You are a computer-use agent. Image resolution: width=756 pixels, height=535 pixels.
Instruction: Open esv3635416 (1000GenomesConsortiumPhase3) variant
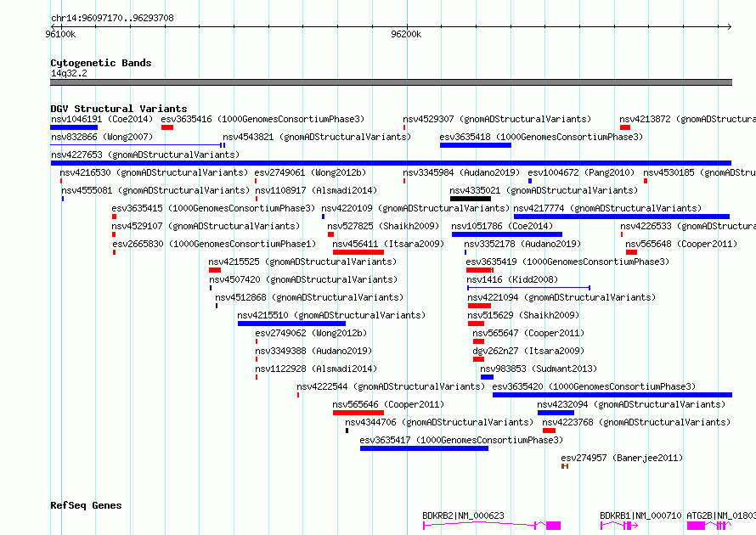(262, 119)
